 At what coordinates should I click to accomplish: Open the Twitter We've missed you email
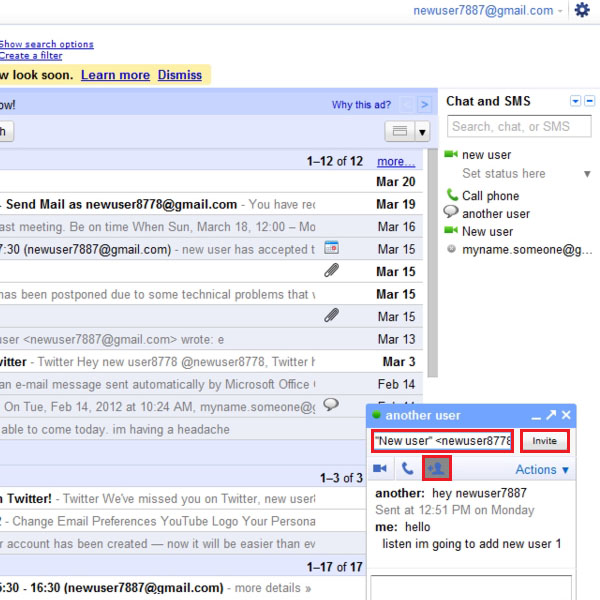coord(183,499)
